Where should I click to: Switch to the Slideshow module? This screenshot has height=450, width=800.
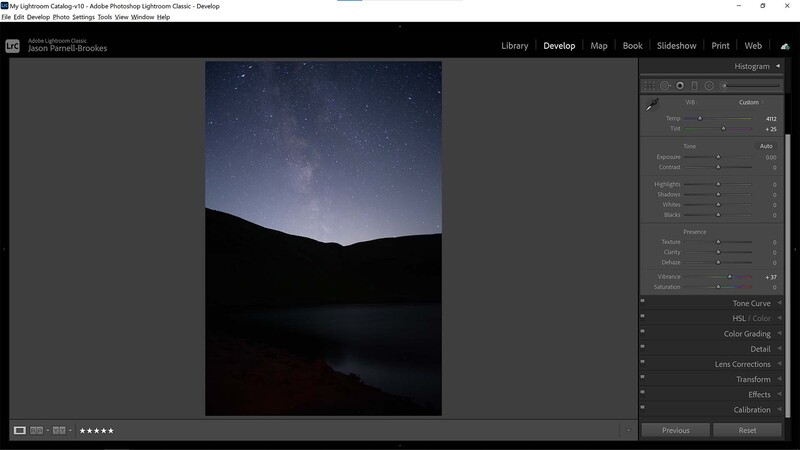tap(677, 46)
